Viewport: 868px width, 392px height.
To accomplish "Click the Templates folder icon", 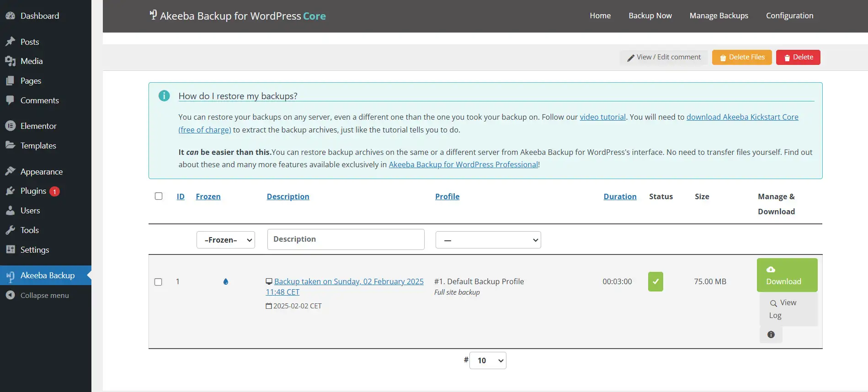I will (x=10, y=145).
